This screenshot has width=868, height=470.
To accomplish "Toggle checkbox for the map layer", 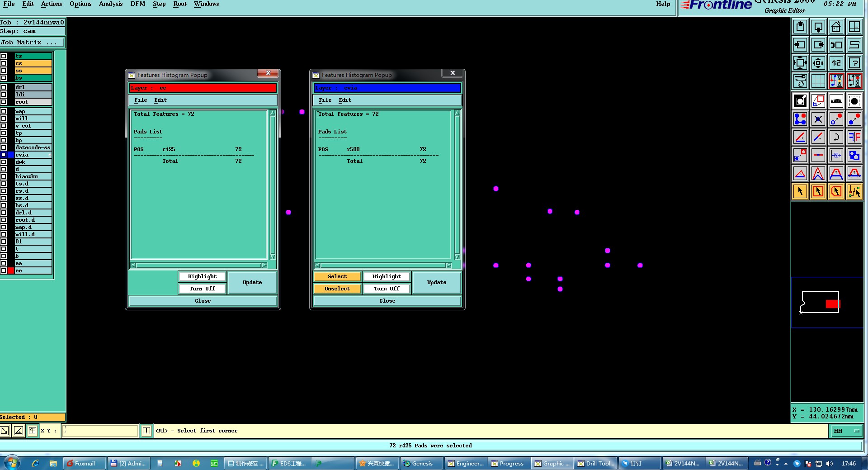I will pyautogui.click(x=4, y=111).
